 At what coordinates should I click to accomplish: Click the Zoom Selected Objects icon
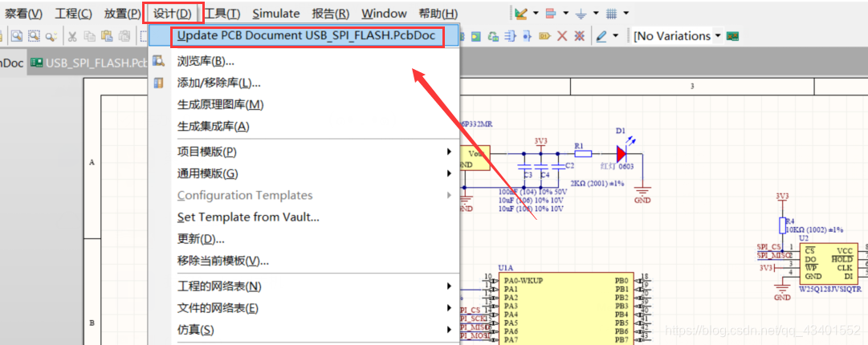pyautogui.click(x=51, y=36)
